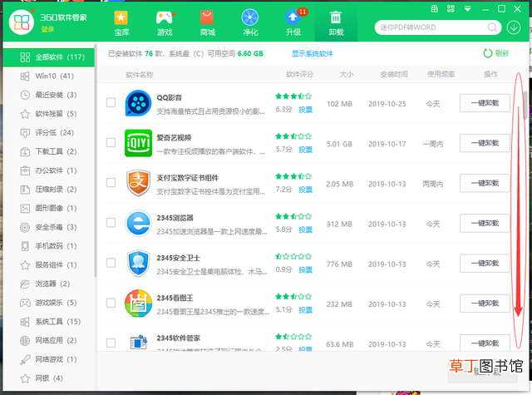Viewport: 532px width, 395px height.
Task: Click the 360软件管家 logo icon
Action: (22, 22)
